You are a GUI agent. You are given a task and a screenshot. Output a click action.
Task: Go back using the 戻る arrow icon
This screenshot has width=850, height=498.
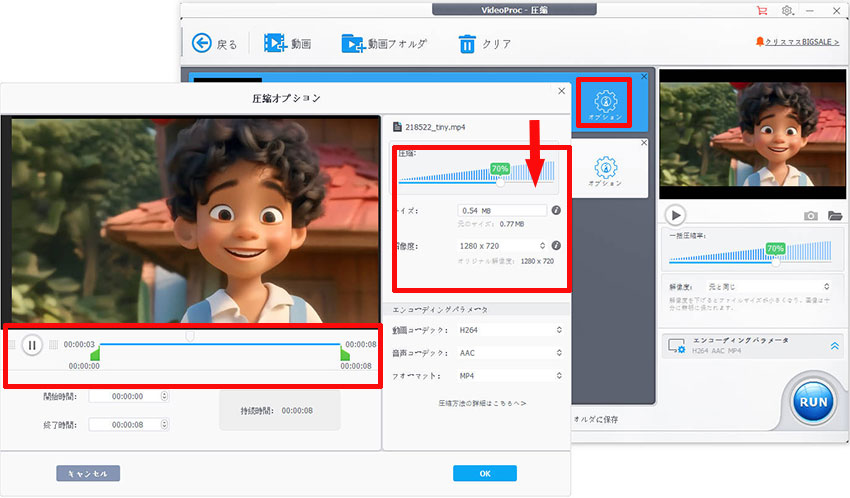click(x=202, y=43)
